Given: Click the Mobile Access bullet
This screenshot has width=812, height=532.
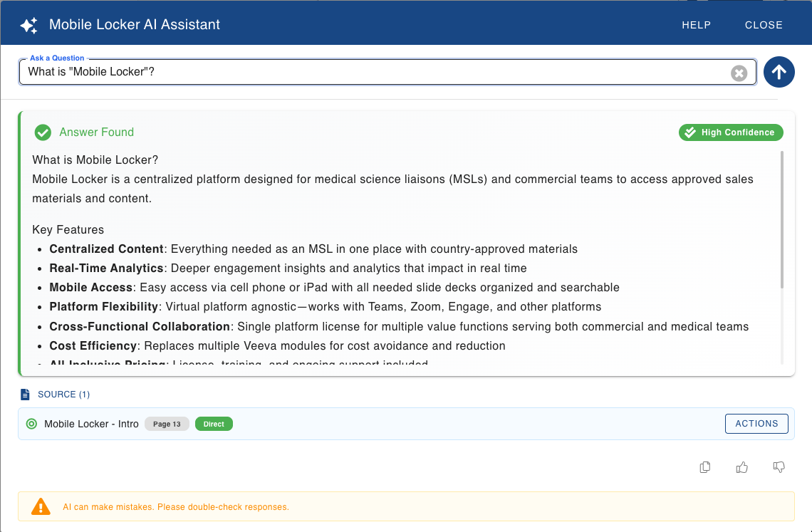Looking at the screenshot, I should (x=335, y=287).
